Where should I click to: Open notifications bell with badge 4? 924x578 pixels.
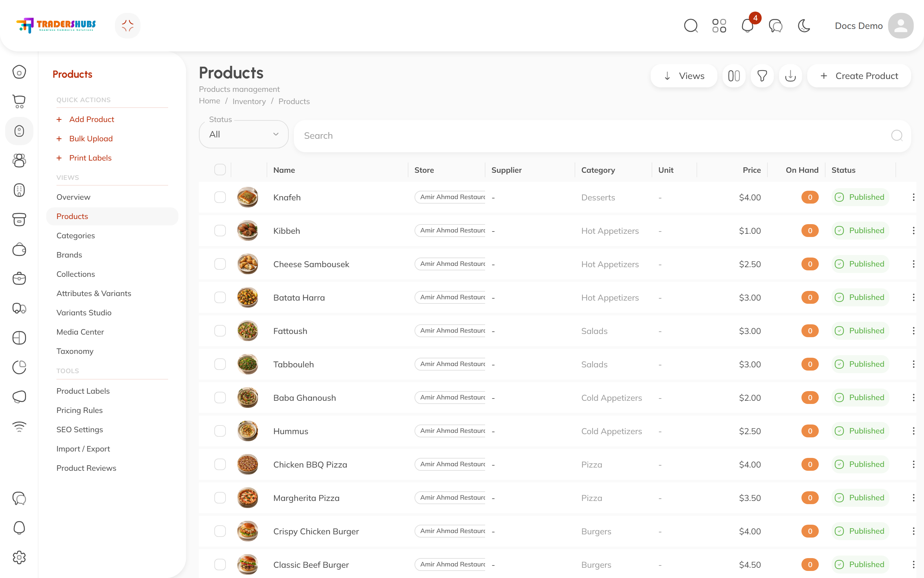click(x=748, y=26)
